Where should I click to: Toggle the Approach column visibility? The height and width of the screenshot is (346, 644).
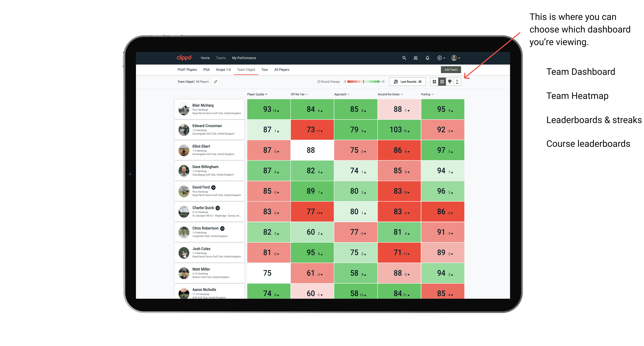pyautogui.click(x=350, y=95)
